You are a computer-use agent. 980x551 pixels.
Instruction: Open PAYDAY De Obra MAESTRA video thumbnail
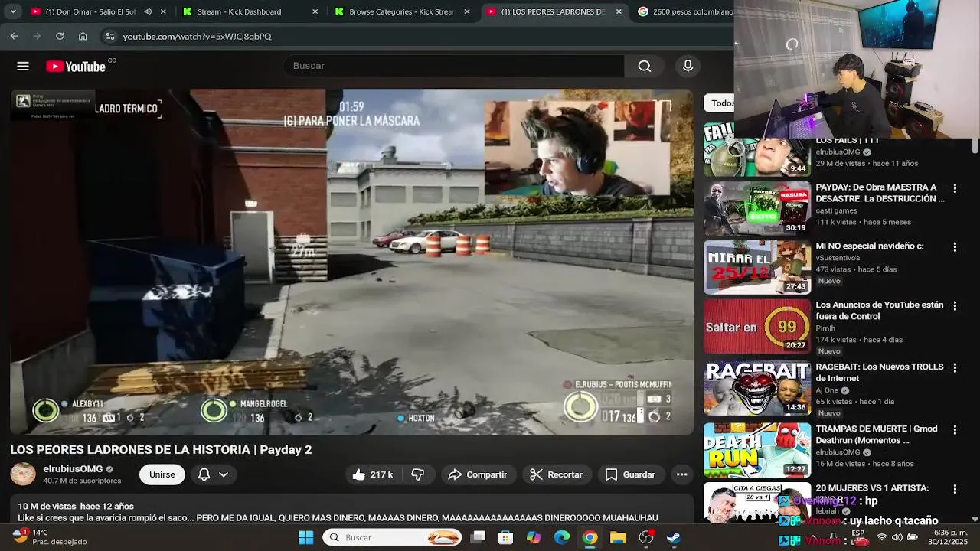coord(756,207)
